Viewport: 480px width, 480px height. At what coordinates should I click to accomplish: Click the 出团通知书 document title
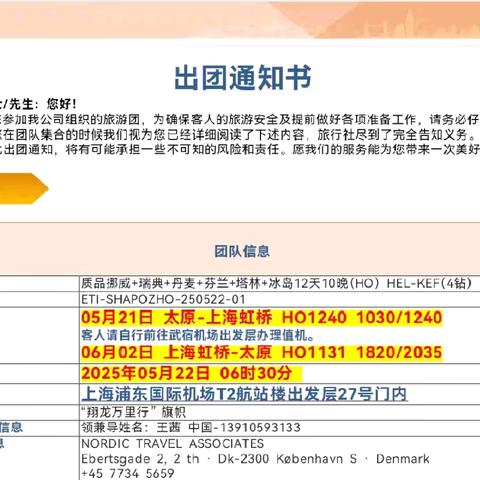coord(243,78)
